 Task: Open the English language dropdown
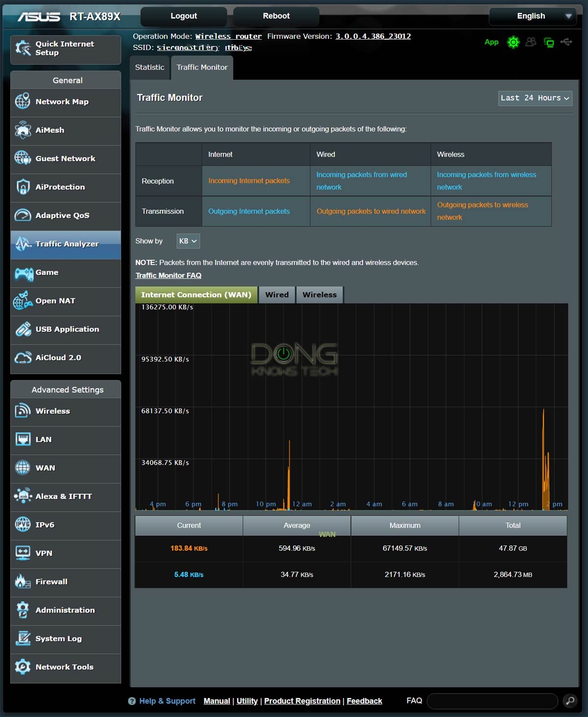533,16
